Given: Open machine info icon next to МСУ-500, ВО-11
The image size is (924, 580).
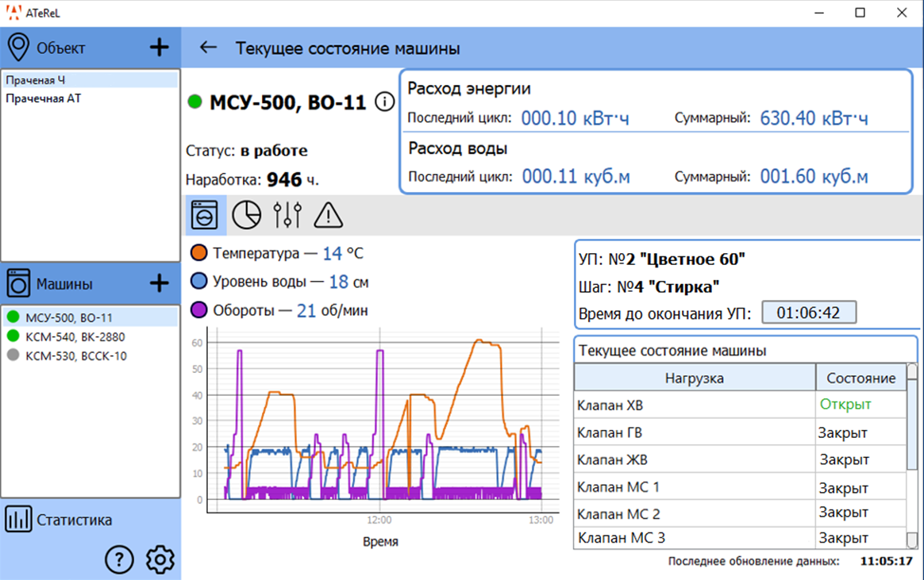Looking at the screenshot, I should [385, 102].
